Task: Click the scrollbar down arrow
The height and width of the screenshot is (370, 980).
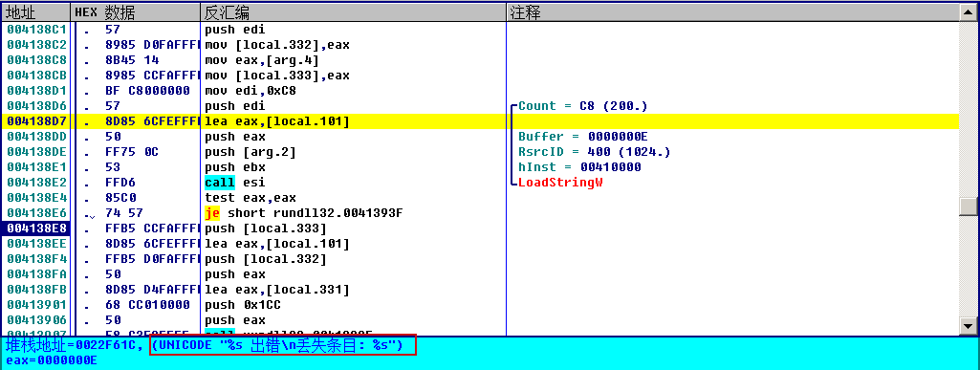Action: tap(969, 326)
